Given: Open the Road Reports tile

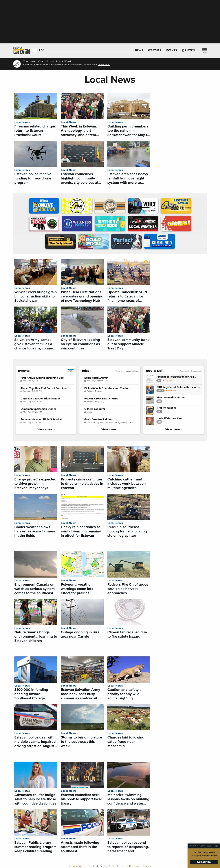Looking at the screenshot, I should pyautogui.click(x=93, y=241).
